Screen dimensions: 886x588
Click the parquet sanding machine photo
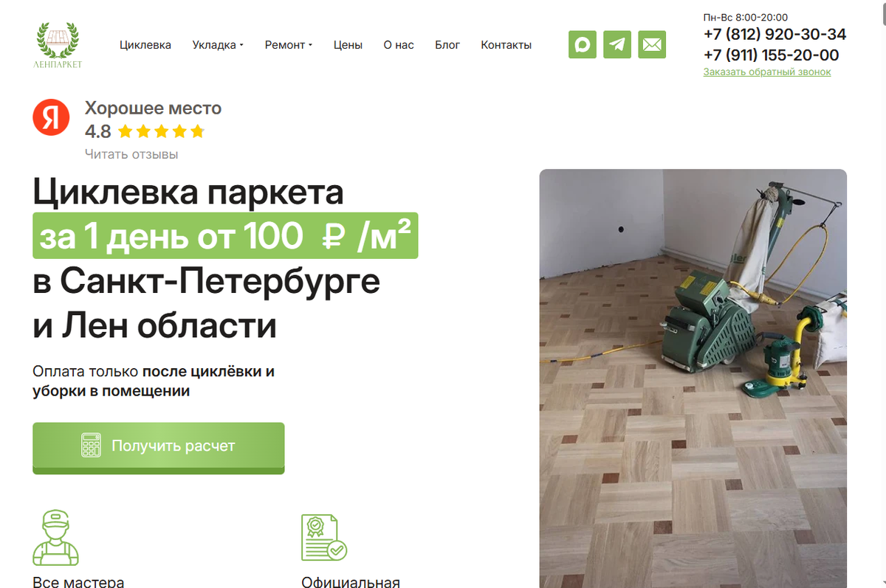coord(693,378)
